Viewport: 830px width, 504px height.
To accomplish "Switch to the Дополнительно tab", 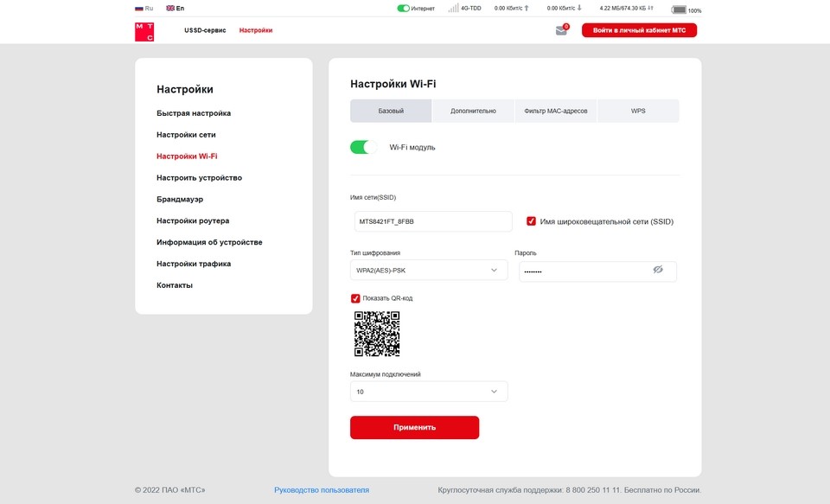I will click(473, 111).
